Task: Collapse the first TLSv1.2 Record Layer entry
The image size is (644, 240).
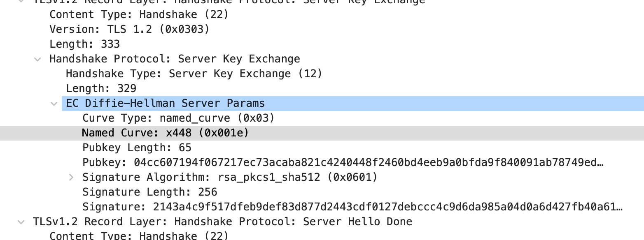Action: click(21, 2)
